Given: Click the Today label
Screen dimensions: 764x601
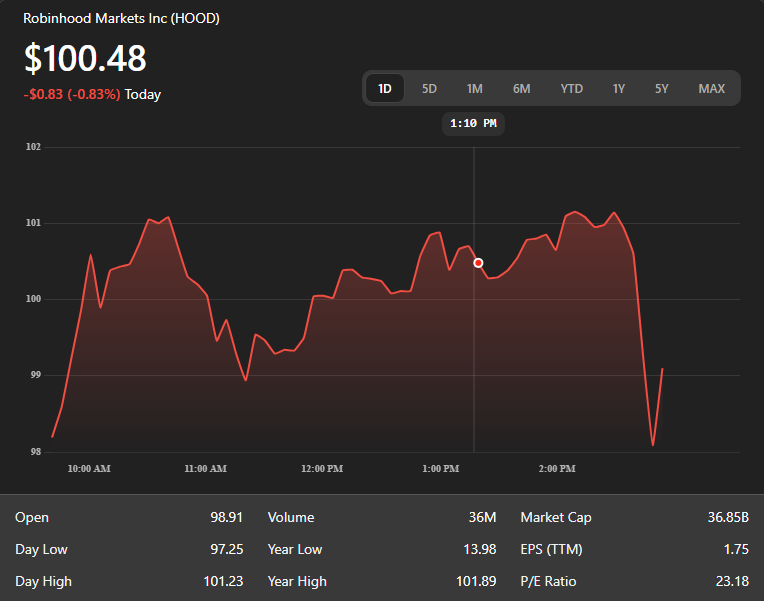Looking at the screenshot, I should pos(143,95).
